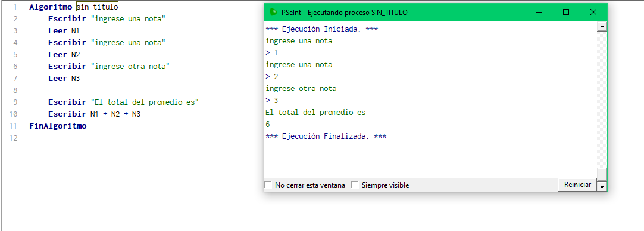Click line number 8 in the editor gutter
Viewport: 644px width, 231px height.
point(15,90)
